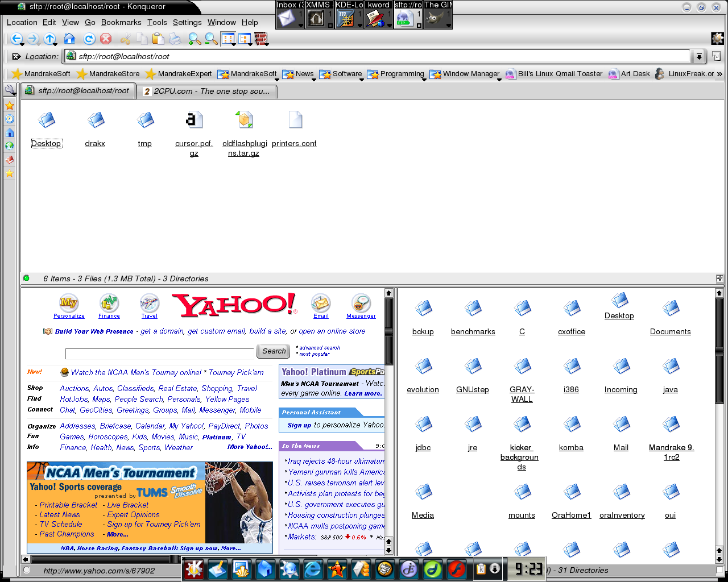The height and width of the screenshot is (582, 728).
Task: Open Home folder panel in sidebar
Action: pyautogui.click(x=10, y=132)
